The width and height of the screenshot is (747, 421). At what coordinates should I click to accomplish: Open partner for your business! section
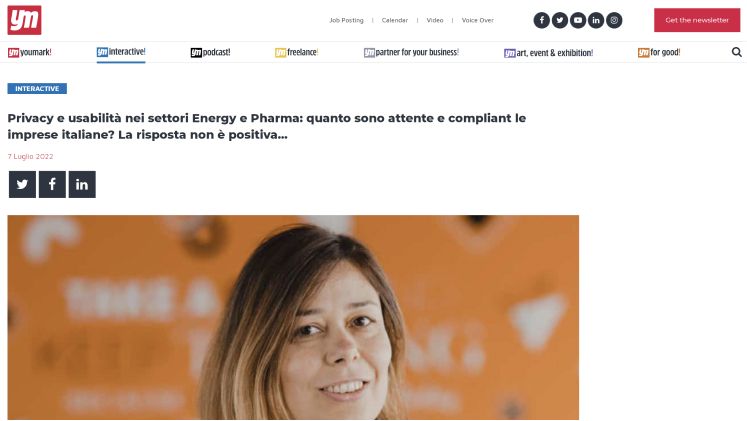click(411, 52)
